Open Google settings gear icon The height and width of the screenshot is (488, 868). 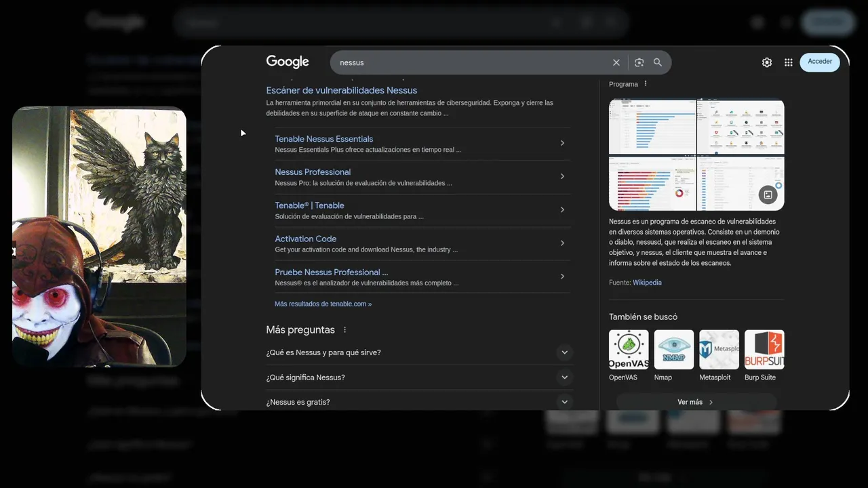coord(767,62)
